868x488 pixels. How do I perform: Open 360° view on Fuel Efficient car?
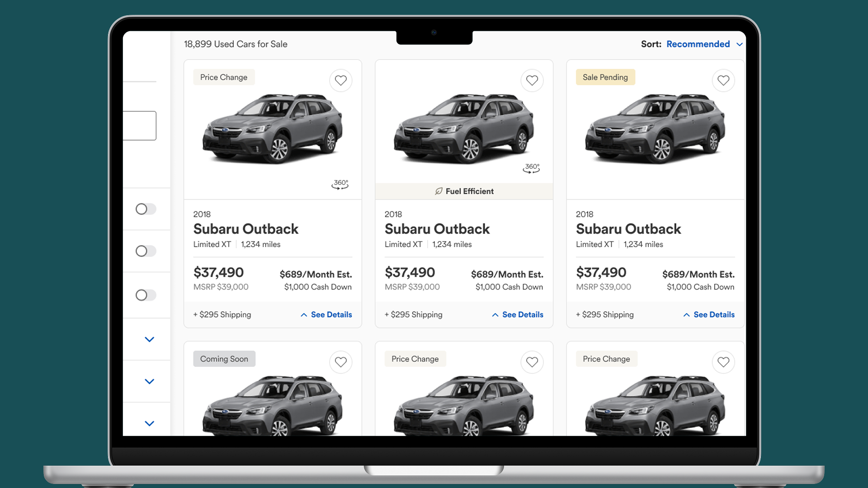531,168
